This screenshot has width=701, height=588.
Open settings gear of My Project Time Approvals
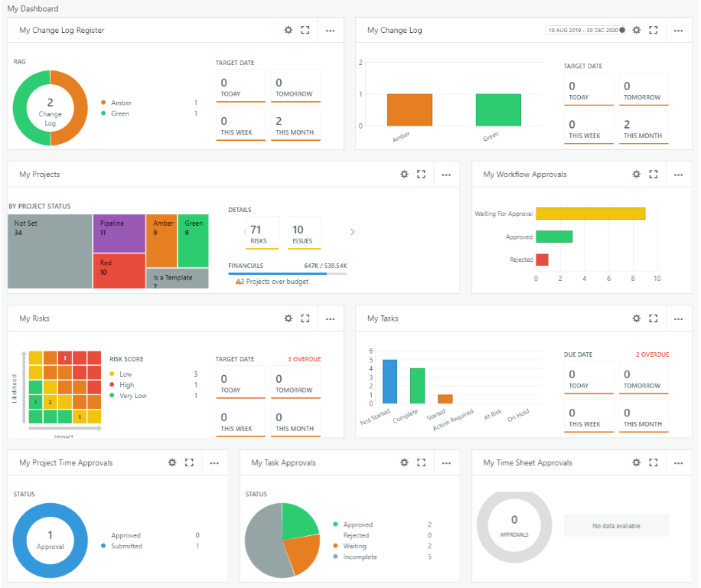(172, 462)
